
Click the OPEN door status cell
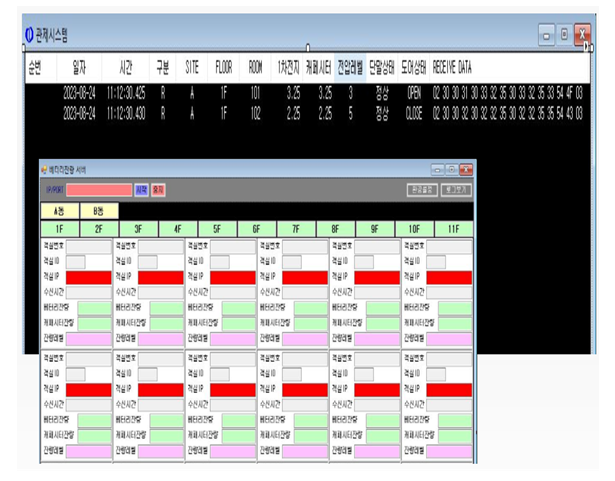414,93
